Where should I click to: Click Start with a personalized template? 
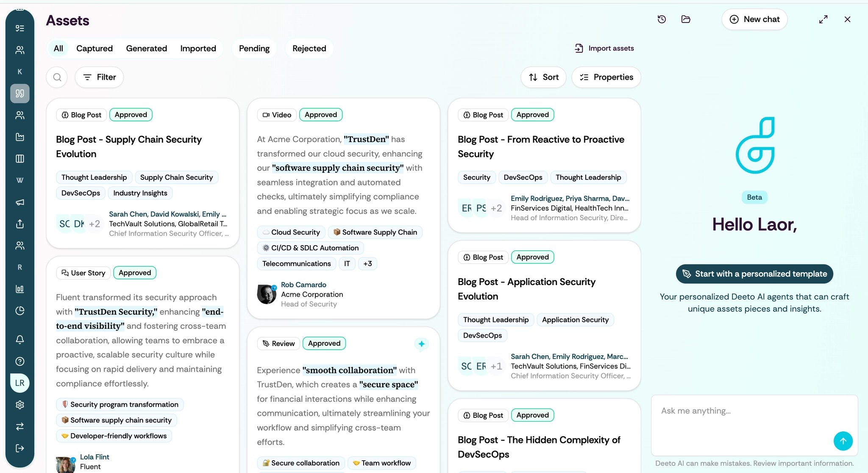pos(754,274)
